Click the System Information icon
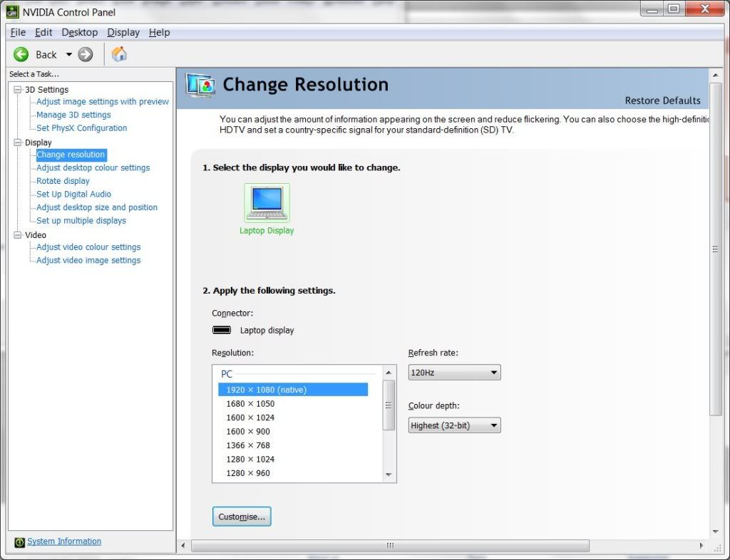 click(19, 542)
